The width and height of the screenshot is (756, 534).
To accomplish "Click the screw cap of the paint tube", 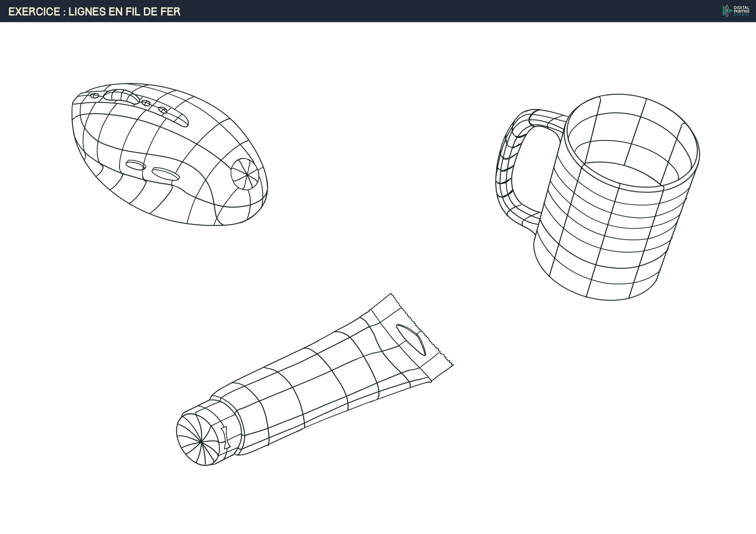I will (200, 439).
